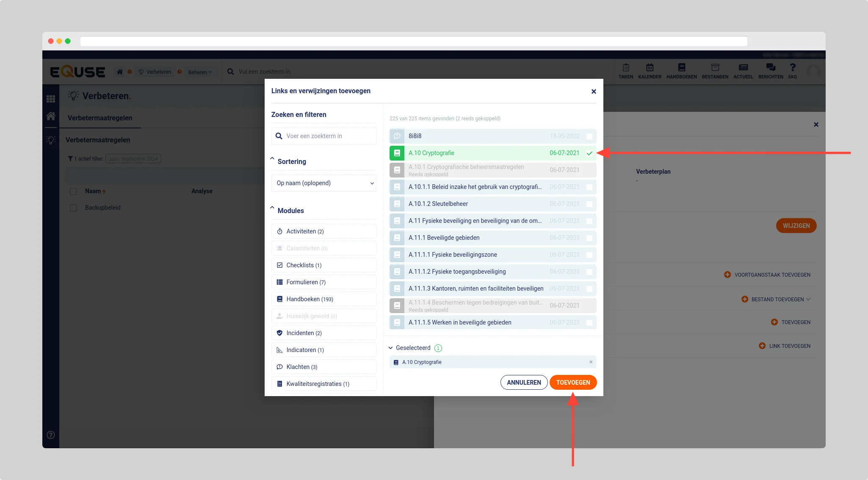Tick the checkbox for 8i8i8 item
The image size is (868, 480).
pyautogui.click(x=589, y=136)
